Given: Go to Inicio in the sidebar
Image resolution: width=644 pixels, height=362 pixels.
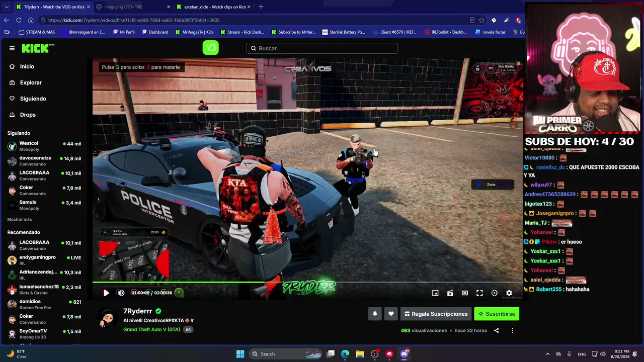Looking at the screenshot, I should [x=27, y=66].
